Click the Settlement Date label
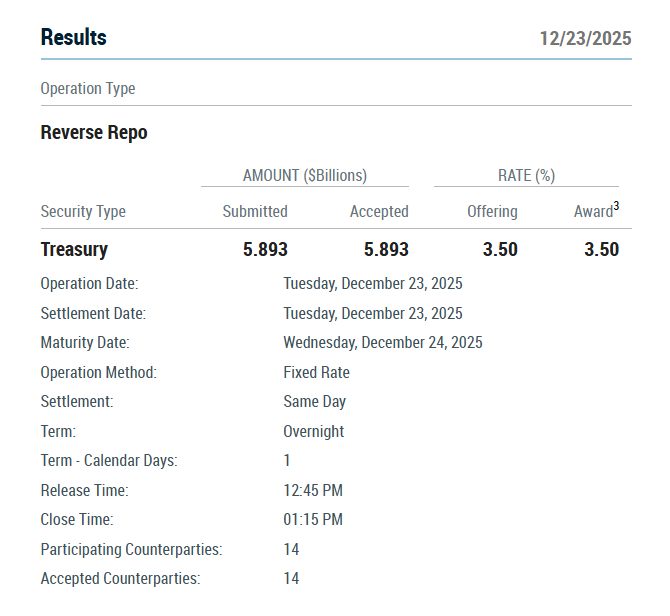670x616 pixels. 93,314
